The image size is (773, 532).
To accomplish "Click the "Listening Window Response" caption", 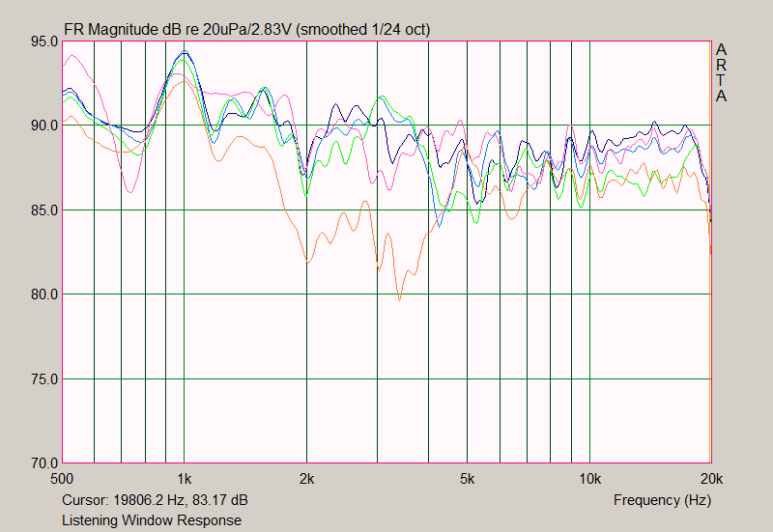I will (152, 520).
